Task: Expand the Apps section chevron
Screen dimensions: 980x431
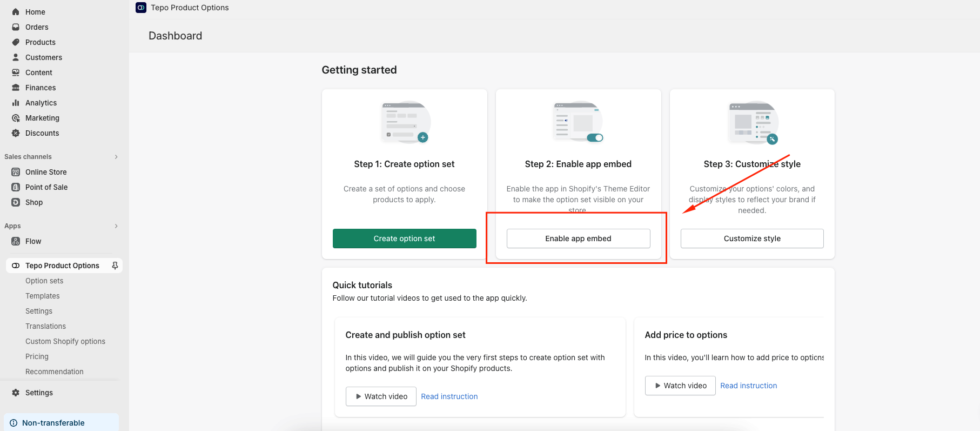Action: [x=116, y=226]
